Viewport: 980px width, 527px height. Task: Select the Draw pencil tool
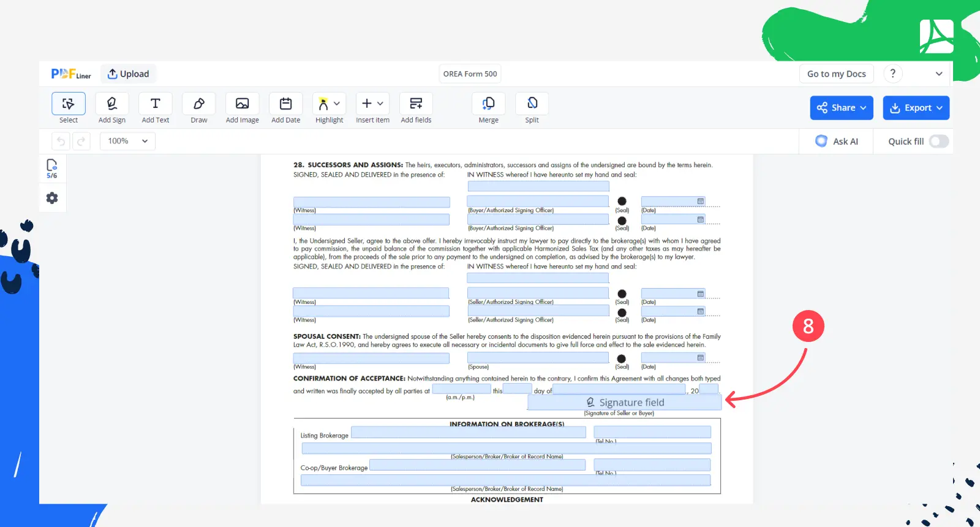click(198, 108)
